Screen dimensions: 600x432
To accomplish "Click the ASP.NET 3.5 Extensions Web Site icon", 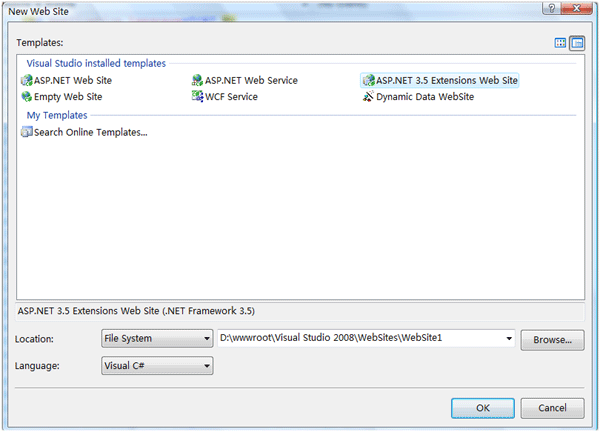I will [x=368, y=80].
